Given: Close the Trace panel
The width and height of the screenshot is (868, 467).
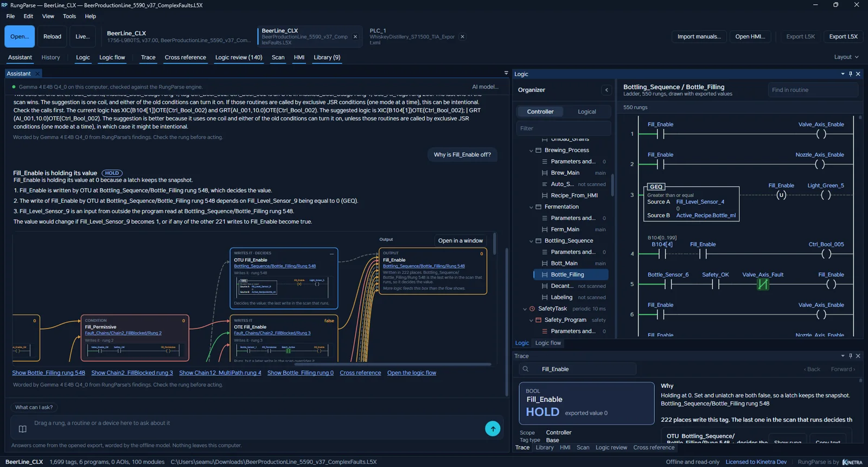Looking at the screenshot, I should point(858,356).
